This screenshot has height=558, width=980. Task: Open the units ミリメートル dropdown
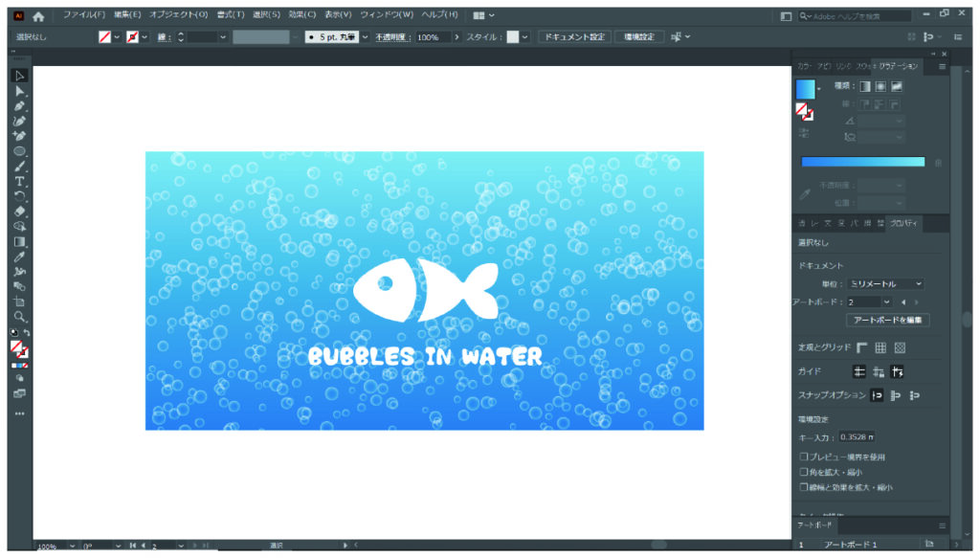pos(885,283)
